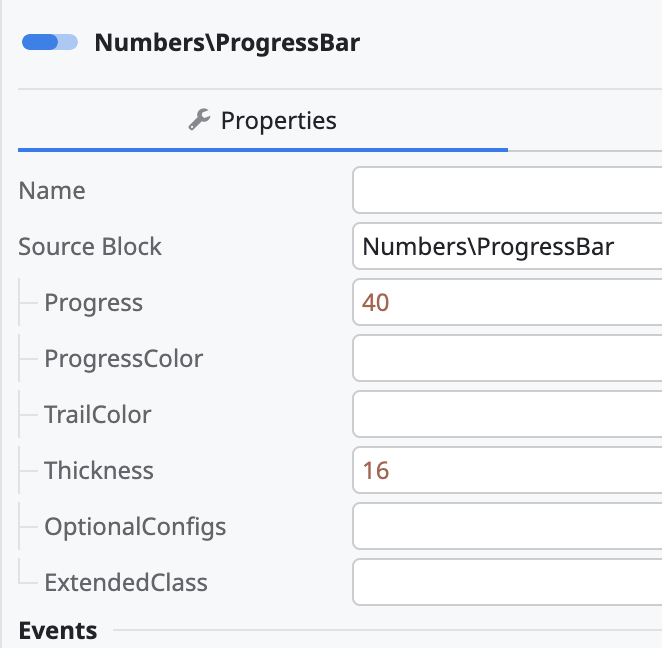Click the TrailColor property label
Viewport: 662px width, 648px height.
[x=98, y=415]
